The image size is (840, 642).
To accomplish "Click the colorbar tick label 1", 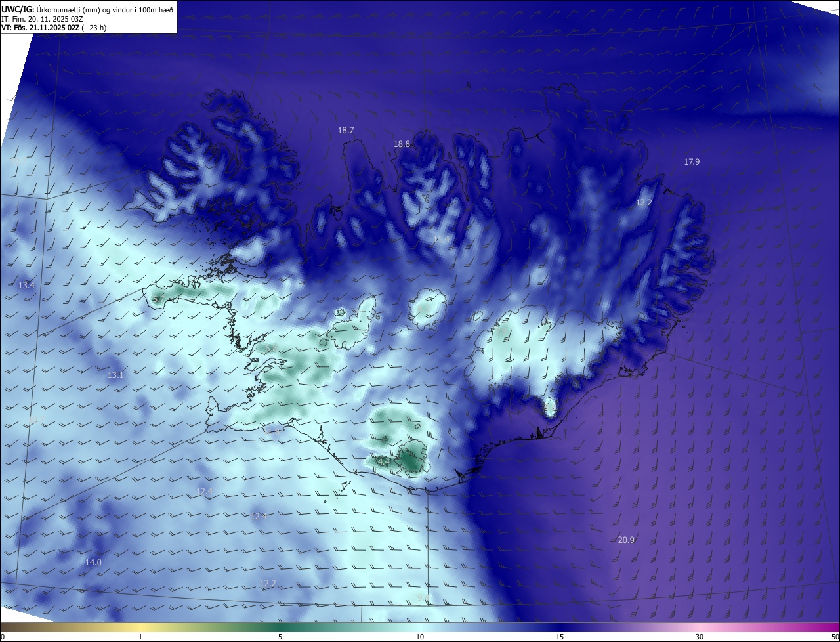I will (x=140, y=637).
